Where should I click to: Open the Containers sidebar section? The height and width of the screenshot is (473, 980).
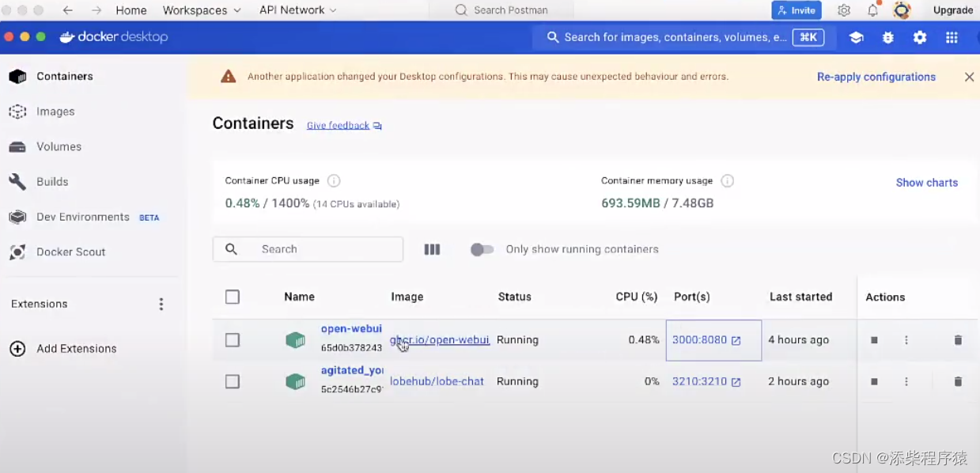coord(65,77)
